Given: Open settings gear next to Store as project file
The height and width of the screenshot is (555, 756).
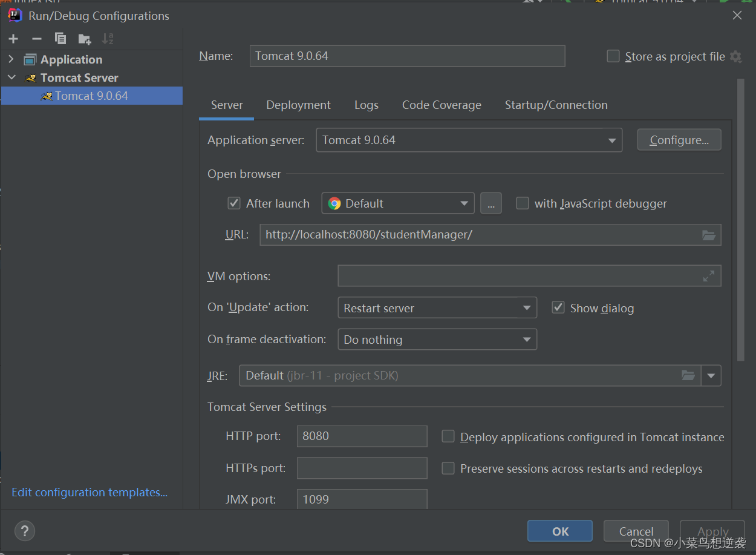Looking at the screenshot, I should [x=735, y=56].
